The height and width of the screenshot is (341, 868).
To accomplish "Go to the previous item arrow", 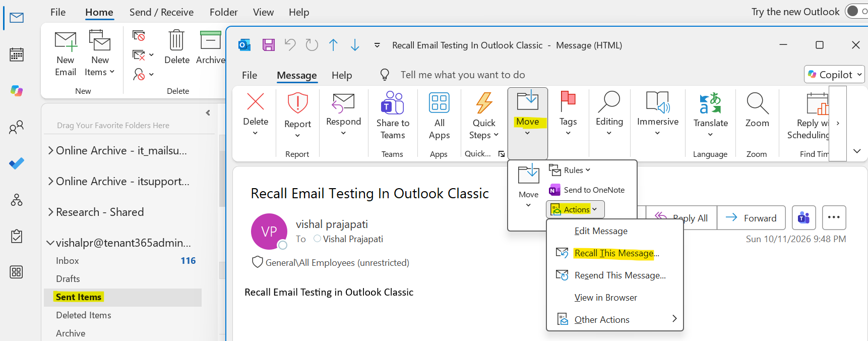I will tap(333, 45).
